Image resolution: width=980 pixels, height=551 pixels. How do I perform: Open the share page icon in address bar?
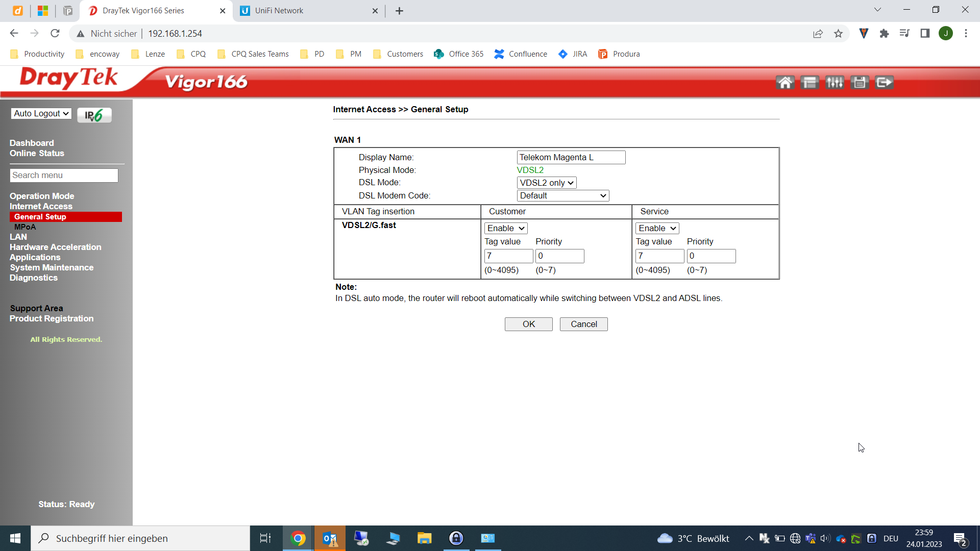click(x=818, y=34)
